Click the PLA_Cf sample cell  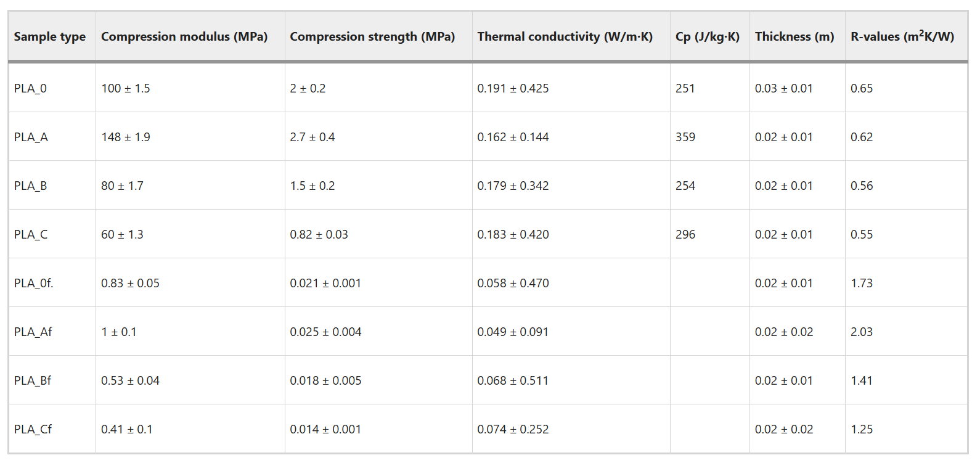[33, 429]
